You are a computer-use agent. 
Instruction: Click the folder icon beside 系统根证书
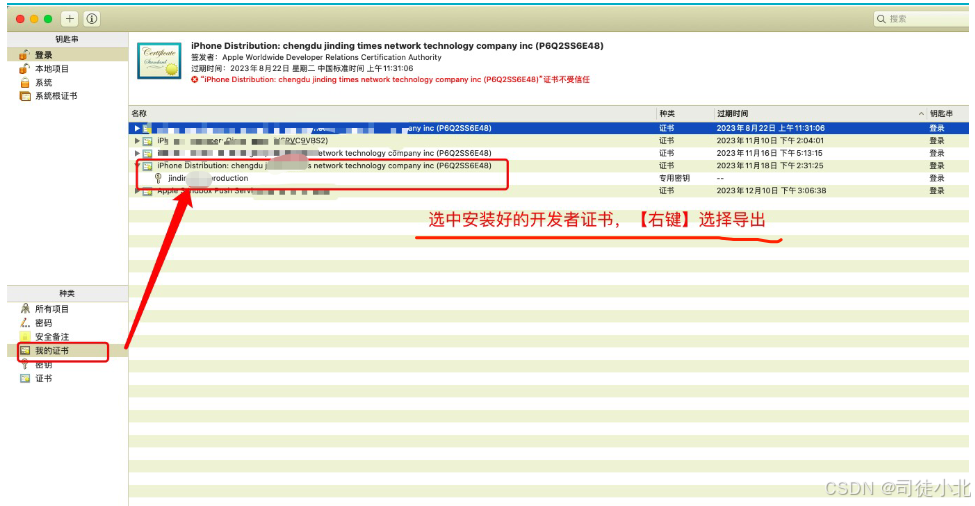pos(25,96)
